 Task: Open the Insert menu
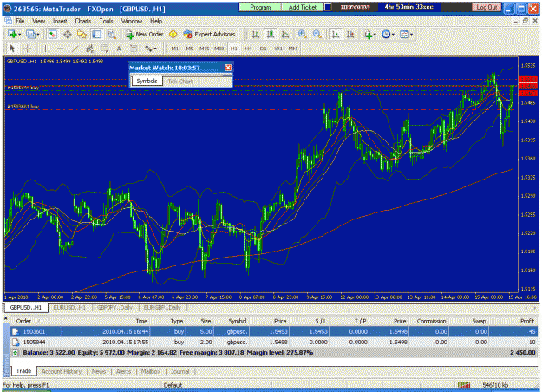click(60, 21)
